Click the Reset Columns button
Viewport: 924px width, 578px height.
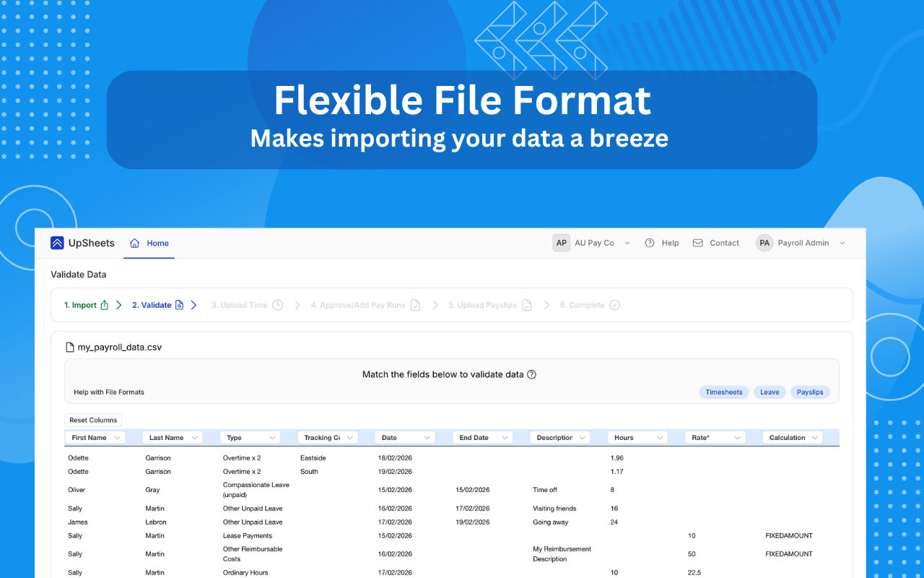[x=93, y=420]
